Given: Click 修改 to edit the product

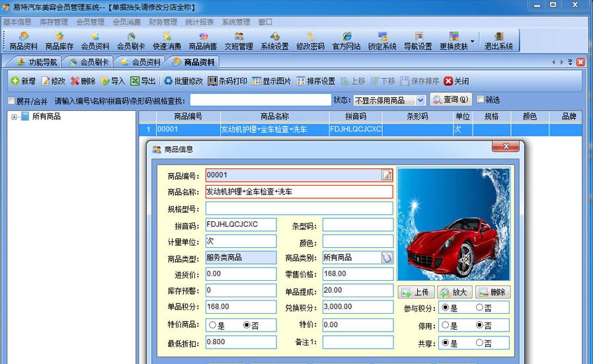Looking at the screenshot, I should [54, 81].
